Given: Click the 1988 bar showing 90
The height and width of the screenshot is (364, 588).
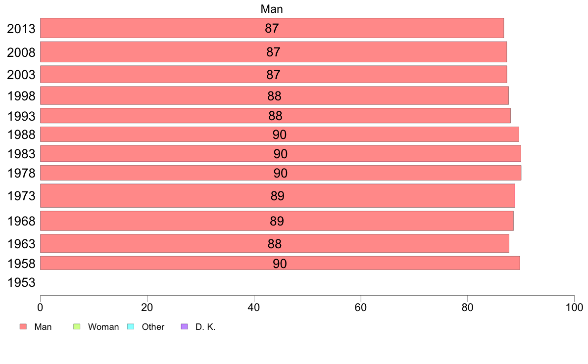Looking at the screenshot, I should (x=280, y=134).
